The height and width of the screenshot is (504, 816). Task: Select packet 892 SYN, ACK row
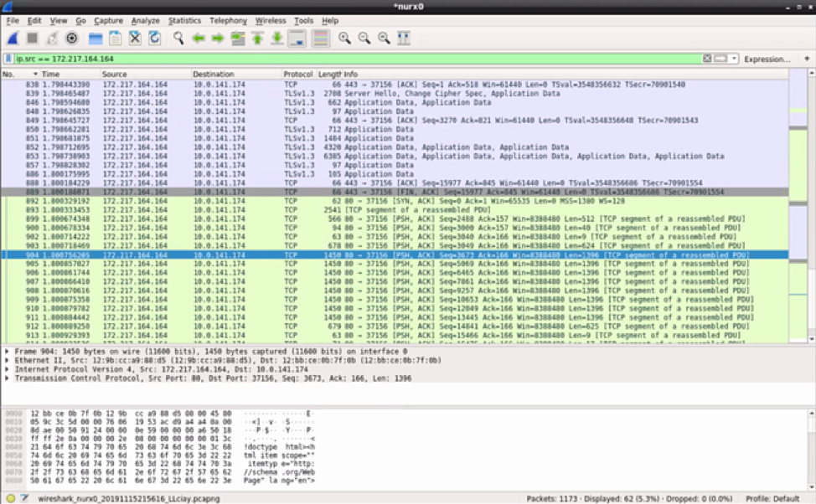click(x=395, y=201)
